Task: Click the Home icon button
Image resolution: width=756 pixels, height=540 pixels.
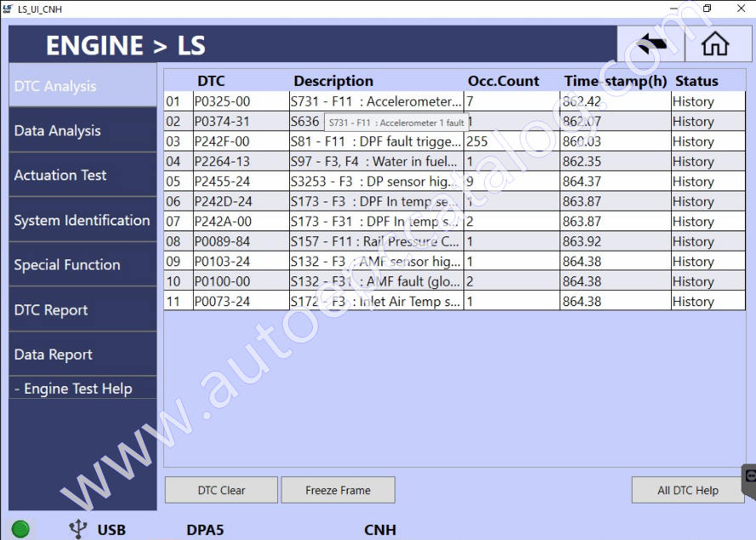Action: coord(715,44)
